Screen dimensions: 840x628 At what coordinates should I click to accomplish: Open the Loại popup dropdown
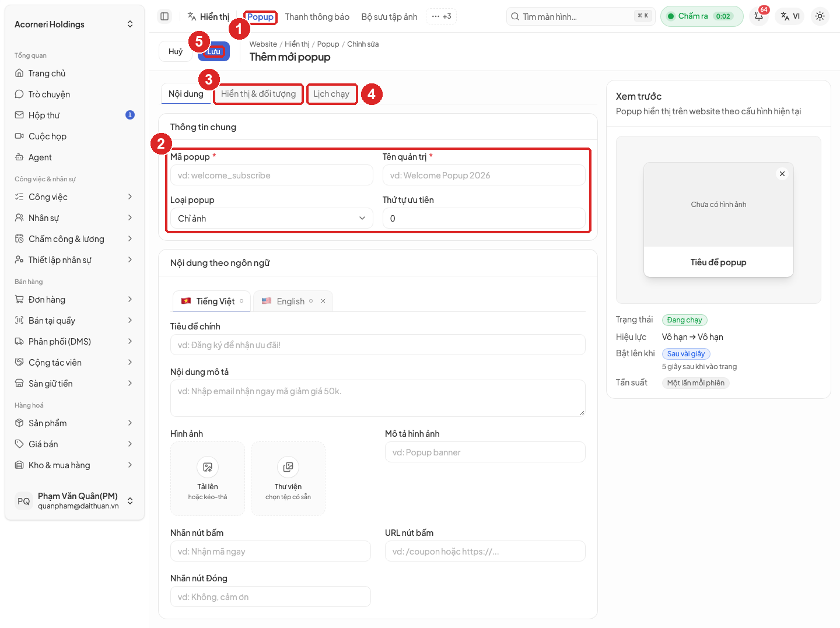pyautogui.click(x=272, y=218)
